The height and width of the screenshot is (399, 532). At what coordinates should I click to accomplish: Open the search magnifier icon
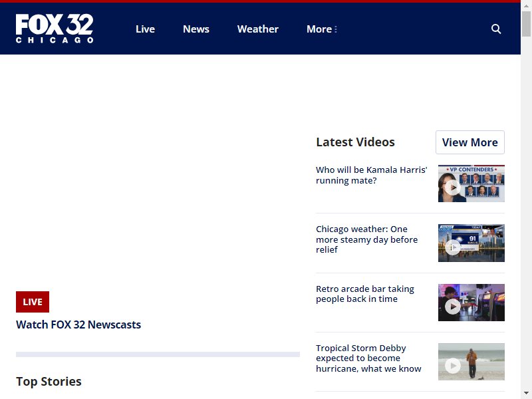pos(496,29)
